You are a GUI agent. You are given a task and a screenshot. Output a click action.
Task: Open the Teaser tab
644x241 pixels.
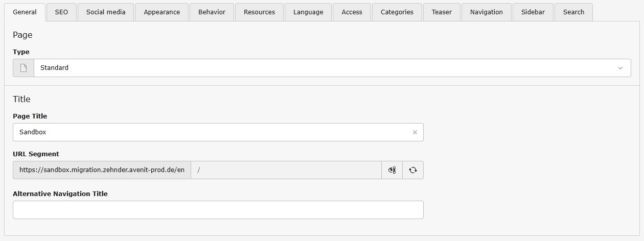click(x=442, y=12)
